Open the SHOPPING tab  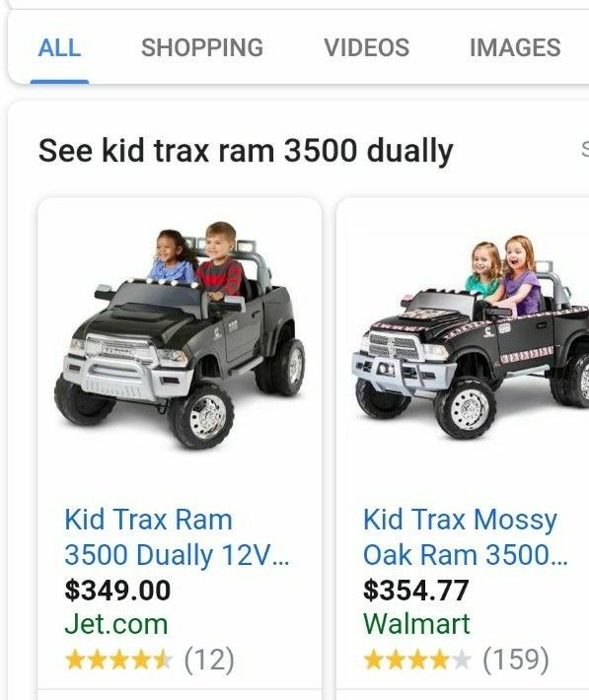(202, 47)
